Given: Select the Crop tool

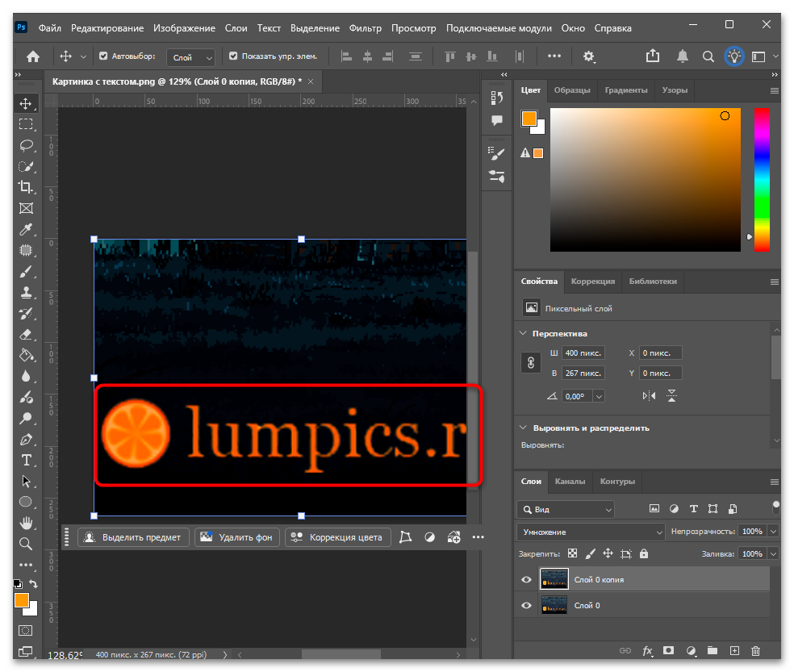Looking at the screenshot, I should pos(26,187).
